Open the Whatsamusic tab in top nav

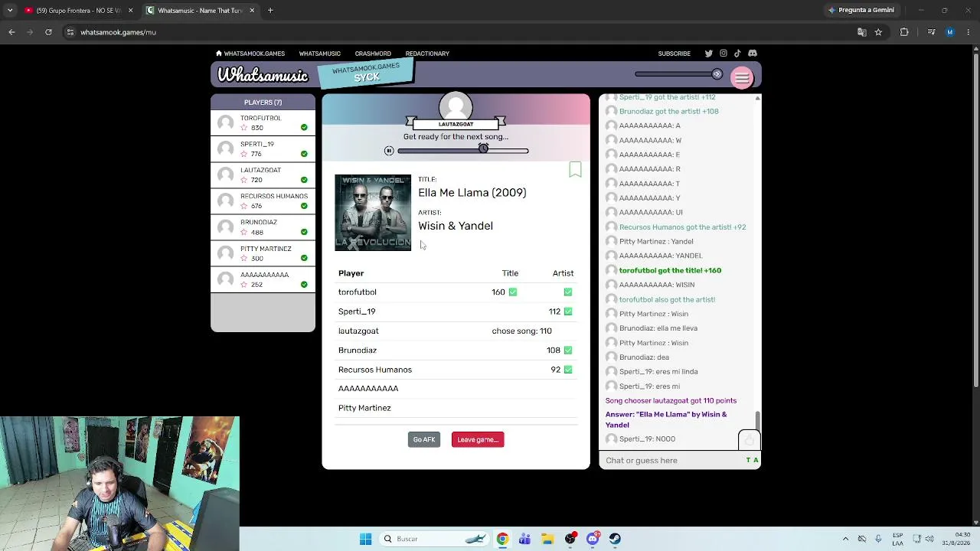click(319, 54)
